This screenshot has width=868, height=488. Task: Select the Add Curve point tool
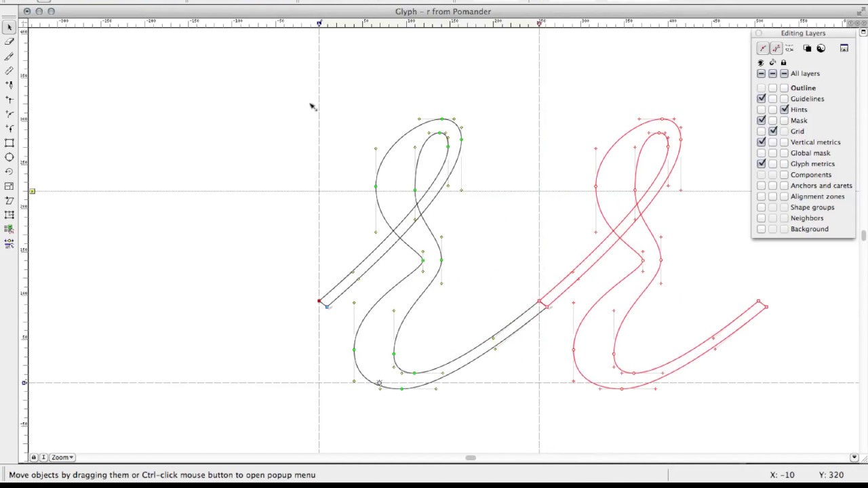coord(9,114)
